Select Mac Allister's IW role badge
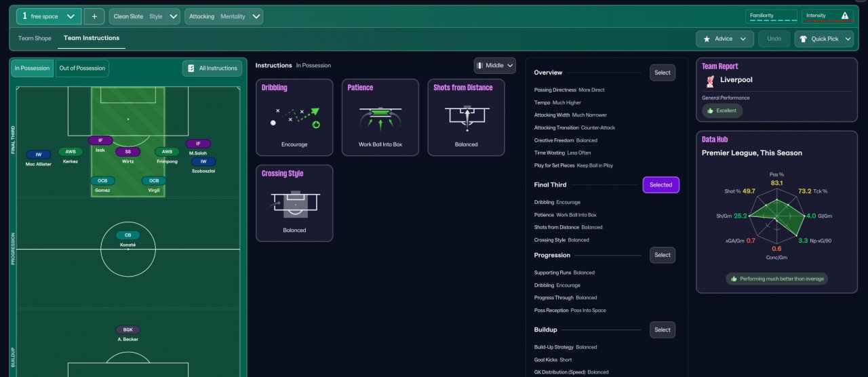The height and width of the screenshot is (377, 868). 39,155
